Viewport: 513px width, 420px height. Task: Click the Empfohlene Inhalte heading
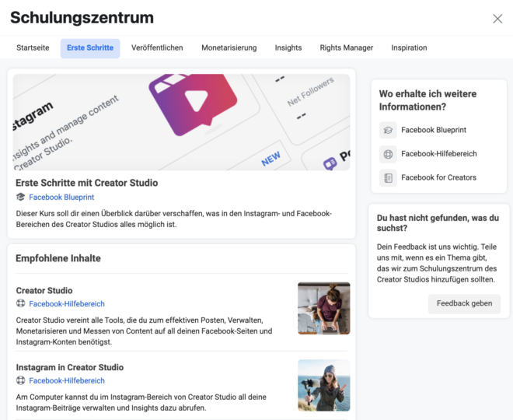[58, 258]
